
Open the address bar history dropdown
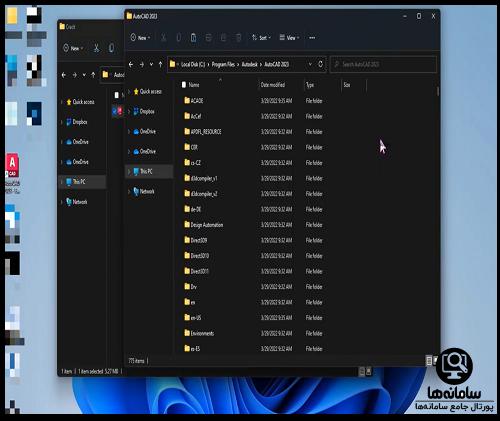click(310, 64)
